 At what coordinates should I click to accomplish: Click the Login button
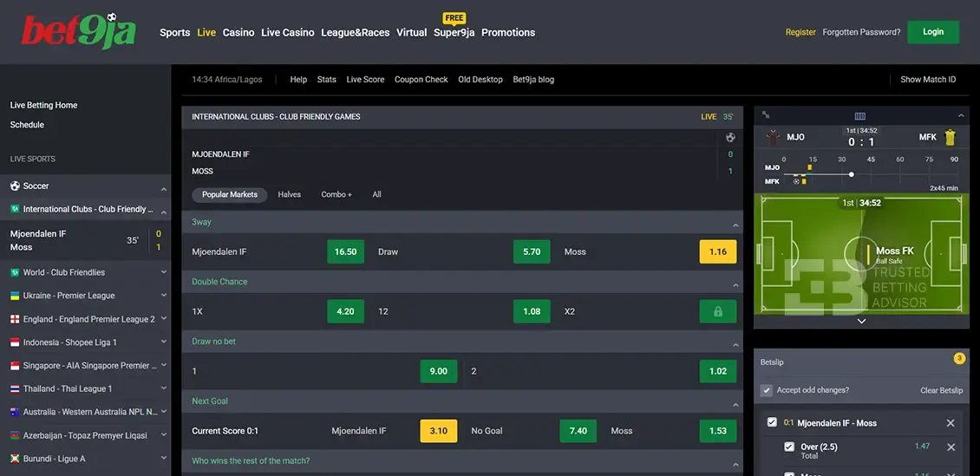(x=933, y=32)
